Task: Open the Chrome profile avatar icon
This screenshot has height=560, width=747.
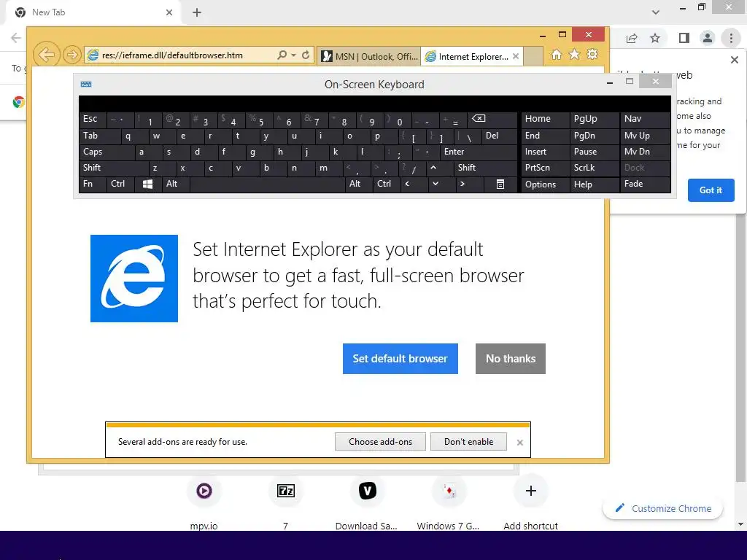Action: coord(708,38)
